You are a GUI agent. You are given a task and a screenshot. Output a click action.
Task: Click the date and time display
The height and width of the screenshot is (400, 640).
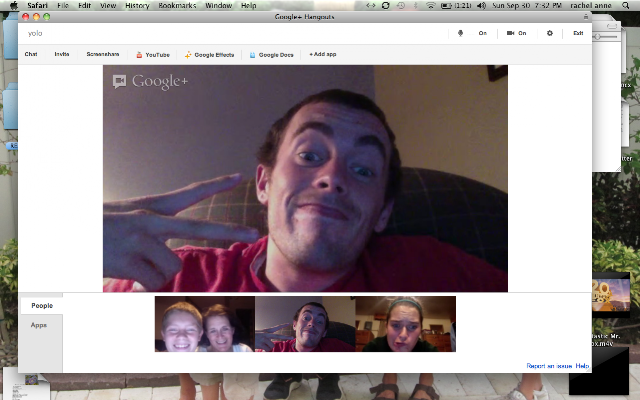pyautogui.click(x=527, y=5)
